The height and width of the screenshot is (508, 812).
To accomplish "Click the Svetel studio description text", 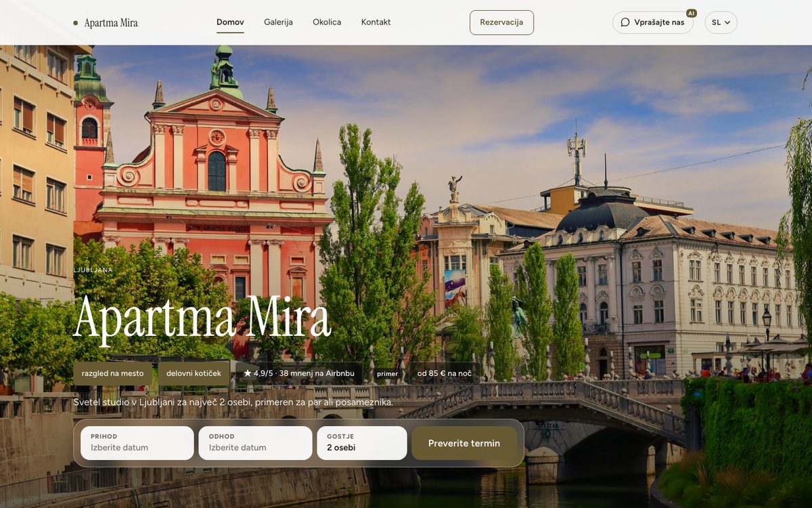I will tap(233, 402).
